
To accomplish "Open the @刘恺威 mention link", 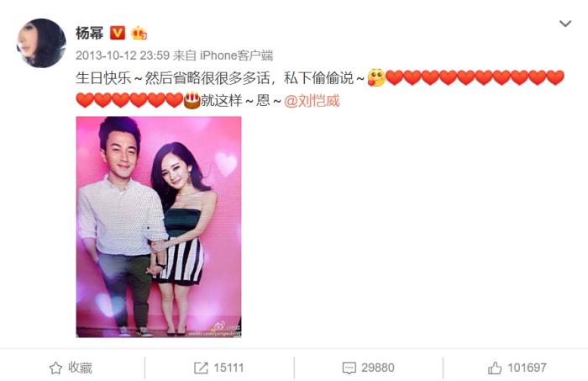I will pos(312,101).
